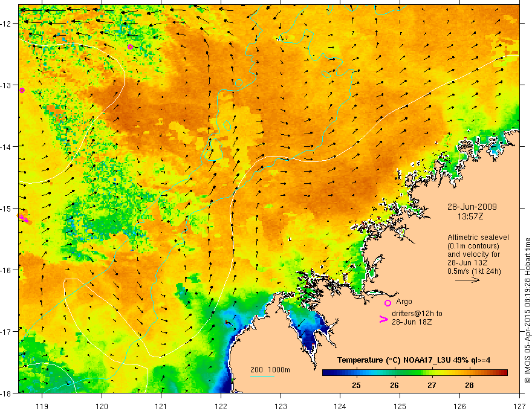Screen dimensions: 532x411
Task: Click the colorbar value label '28'
Action: 469,385
